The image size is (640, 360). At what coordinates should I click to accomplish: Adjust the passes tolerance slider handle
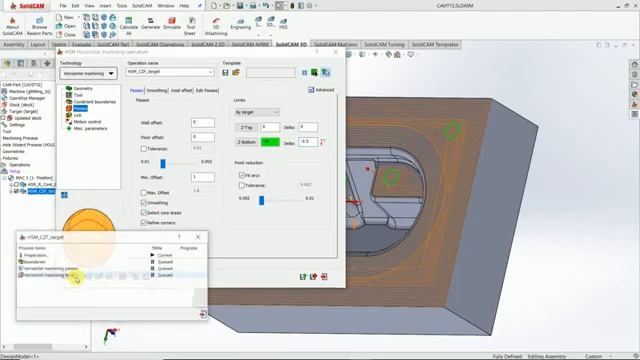[x=163, y=164]
